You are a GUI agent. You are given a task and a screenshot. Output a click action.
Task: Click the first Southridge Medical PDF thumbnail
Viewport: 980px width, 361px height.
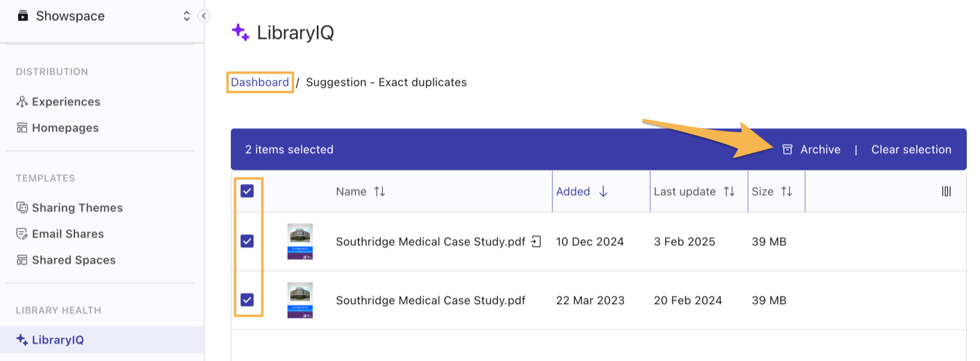tap(300, 241)
